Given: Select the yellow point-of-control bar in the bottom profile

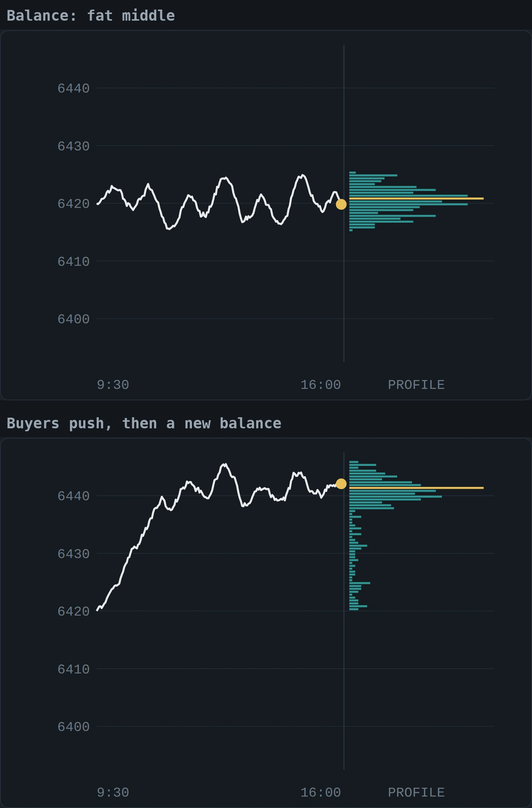Looking at the screenshot, I should 416,488.
